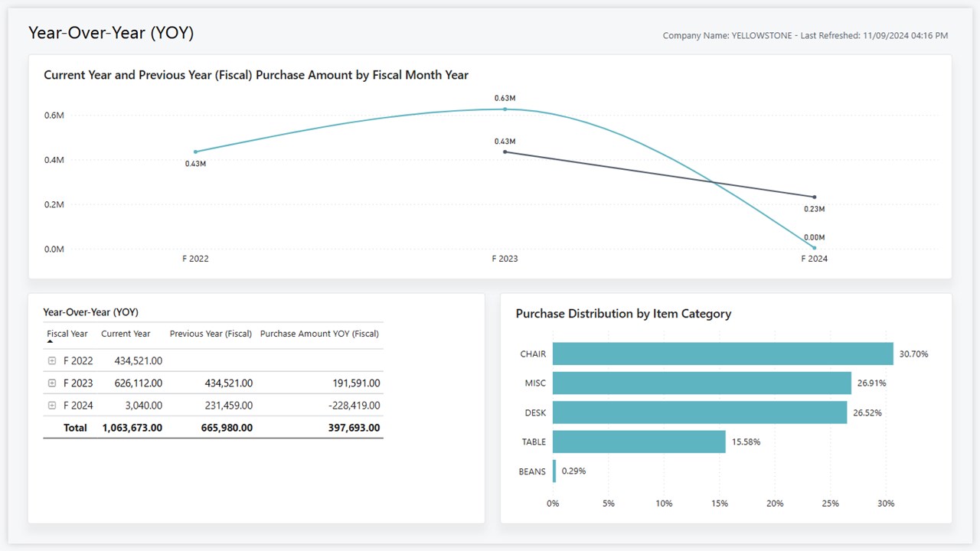Sort by the Current Year column header
The height and width of the screenshot is (551, 980).
pyautogui.click(x=126, y=334)
